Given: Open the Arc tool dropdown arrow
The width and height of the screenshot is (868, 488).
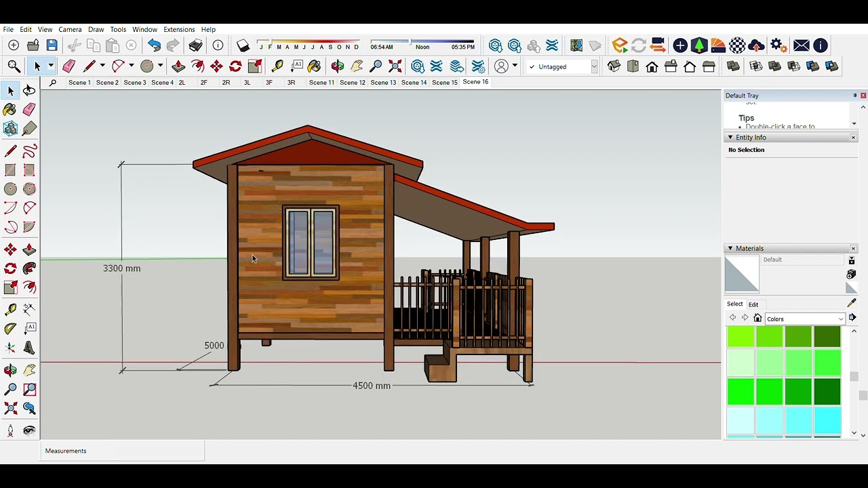Looking at the screenshot, I should tap(131, 66).
